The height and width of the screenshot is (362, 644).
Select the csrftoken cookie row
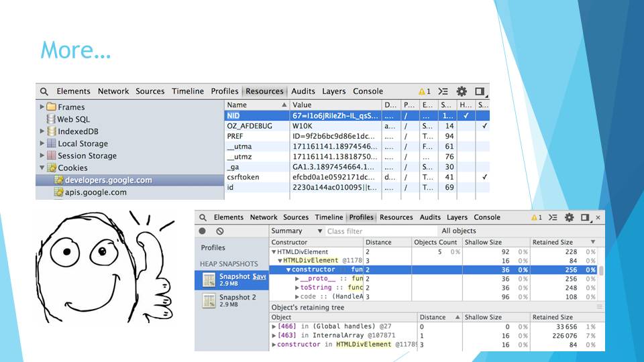243,177
